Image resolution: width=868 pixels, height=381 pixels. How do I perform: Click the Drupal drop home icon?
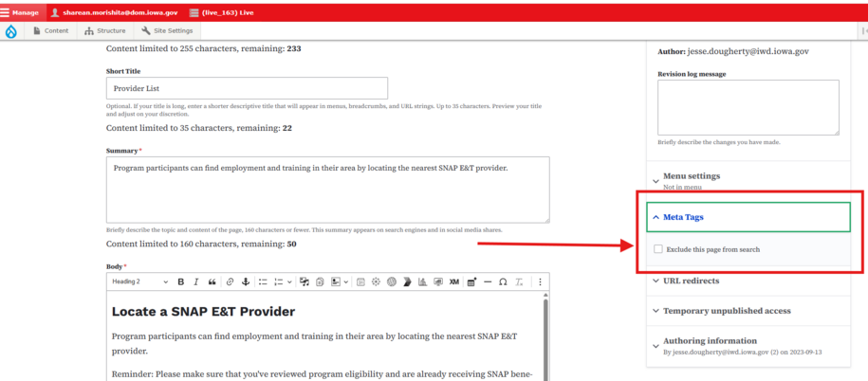tap(11, 31)
